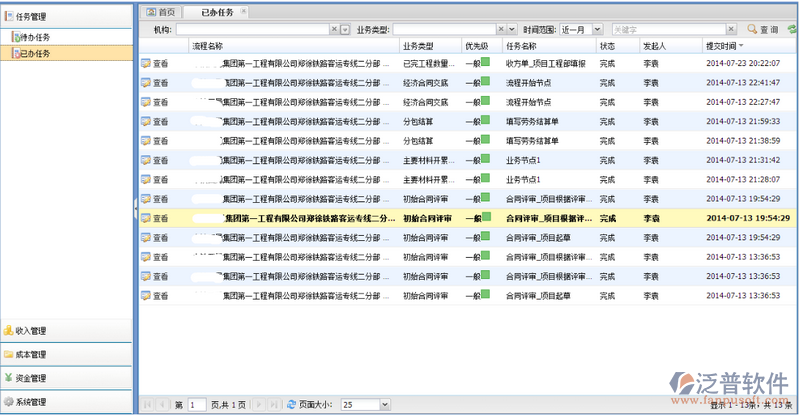Go to the first page arrow

(148, 405)
